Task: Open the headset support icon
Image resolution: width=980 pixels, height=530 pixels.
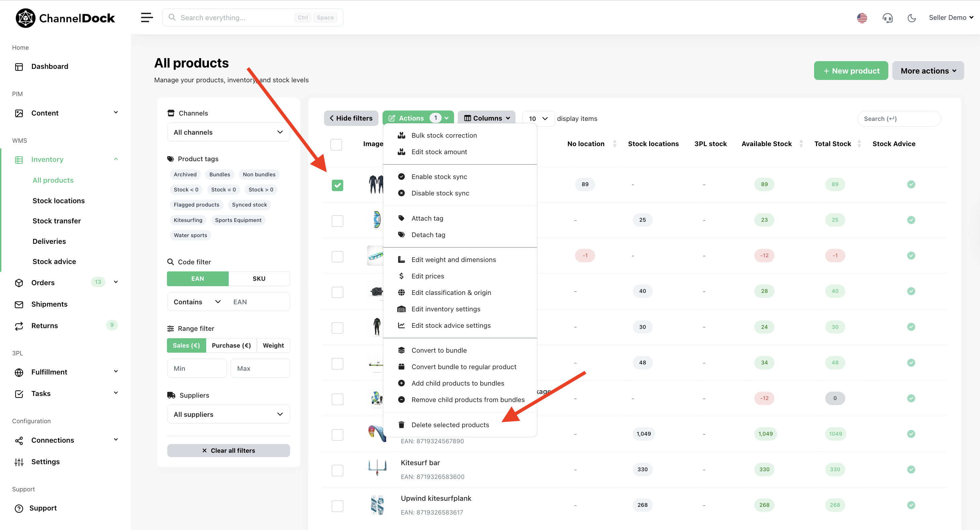Action: [x=887, y=18]
